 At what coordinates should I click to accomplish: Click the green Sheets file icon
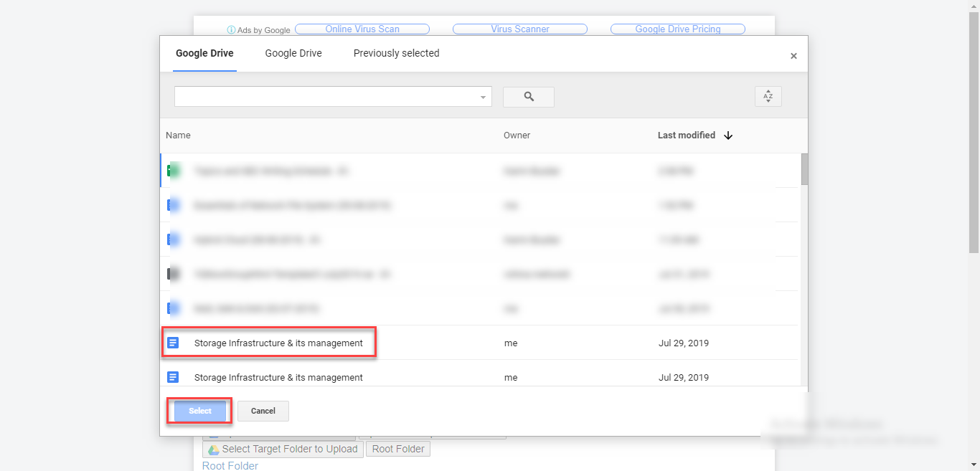pyautogui.click(x=172, y=171)
